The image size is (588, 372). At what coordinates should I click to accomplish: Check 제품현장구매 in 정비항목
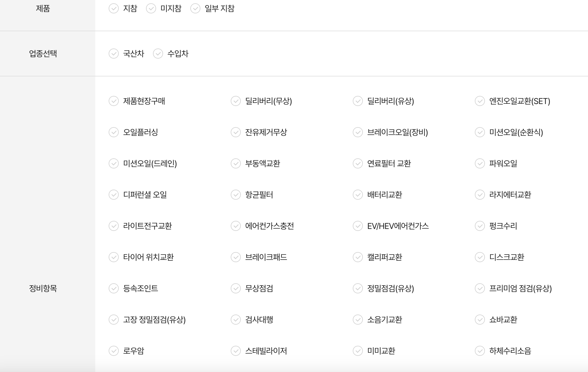[113, 102]
